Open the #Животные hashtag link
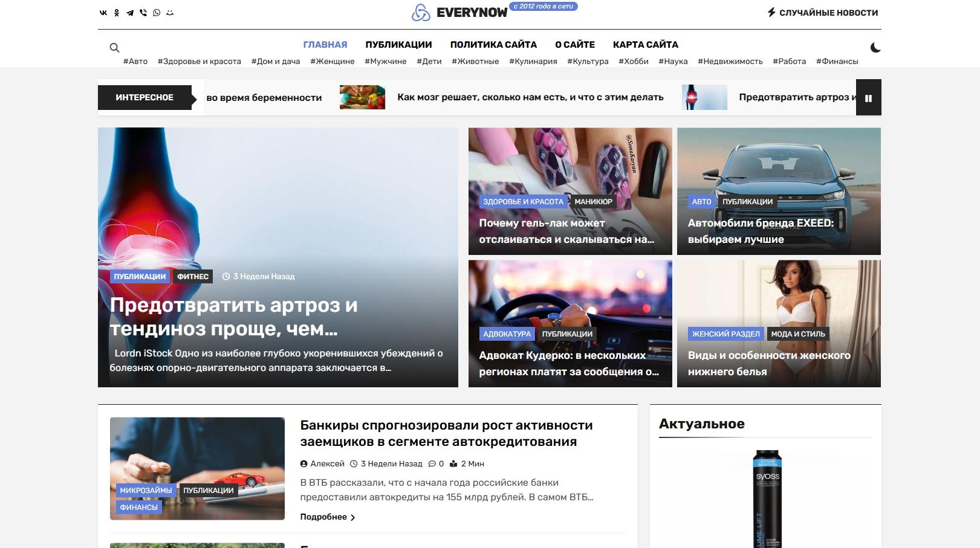The image size is (980, 548). click(475, 61)
